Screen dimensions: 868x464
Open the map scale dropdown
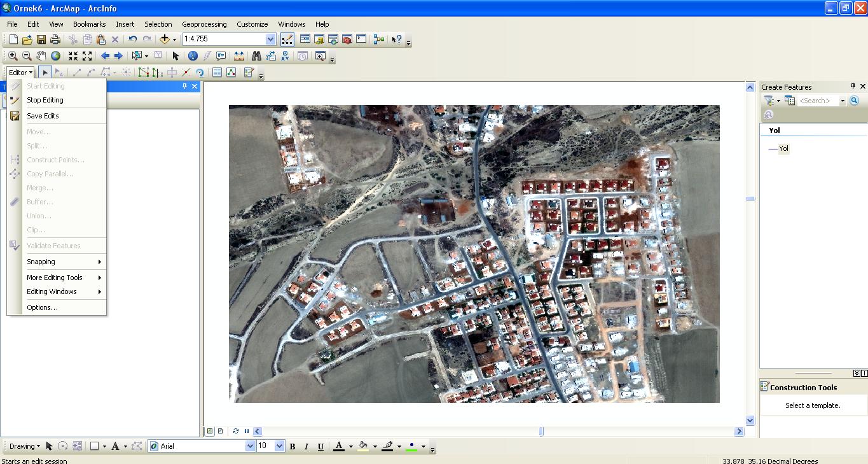coord(270,39)
